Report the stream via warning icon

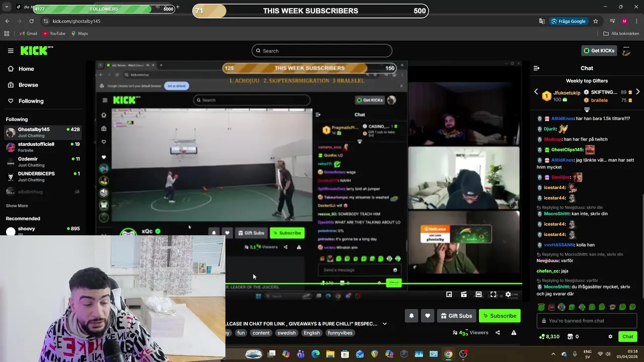pos(514,333)
